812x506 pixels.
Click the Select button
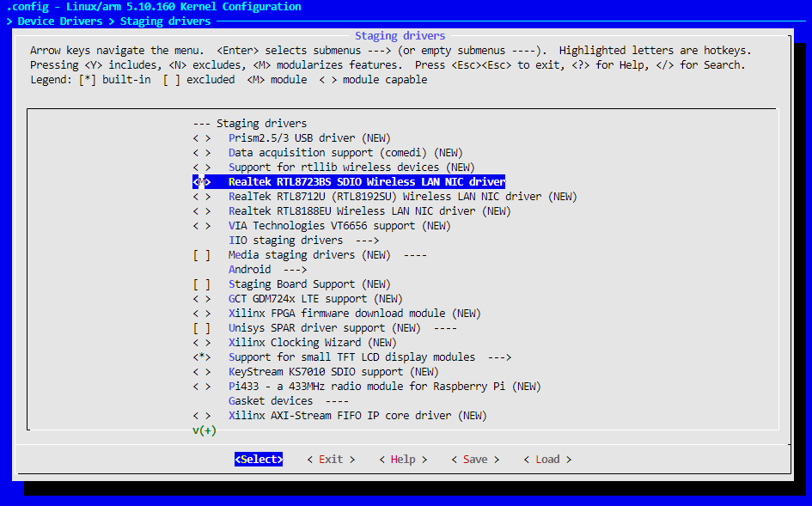(x=259, y=460)
